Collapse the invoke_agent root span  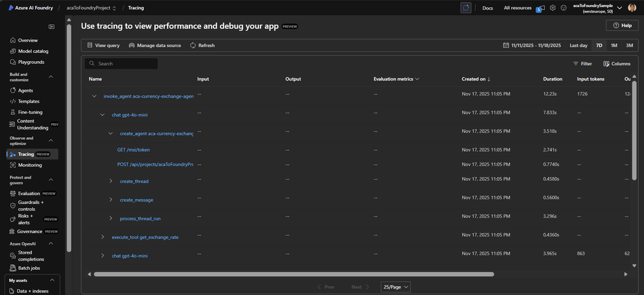coord(94,96)
